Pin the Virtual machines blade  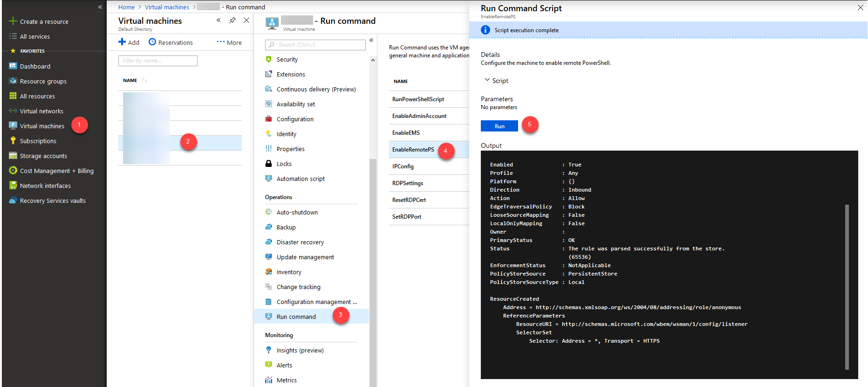232,21
